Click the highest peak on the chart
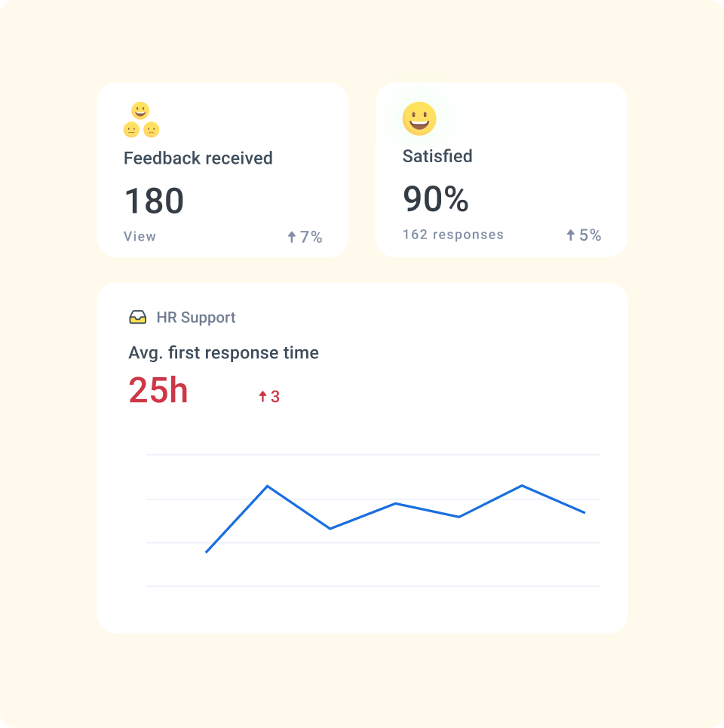Screen dimensions: 724x728 (x=268, y=486)
